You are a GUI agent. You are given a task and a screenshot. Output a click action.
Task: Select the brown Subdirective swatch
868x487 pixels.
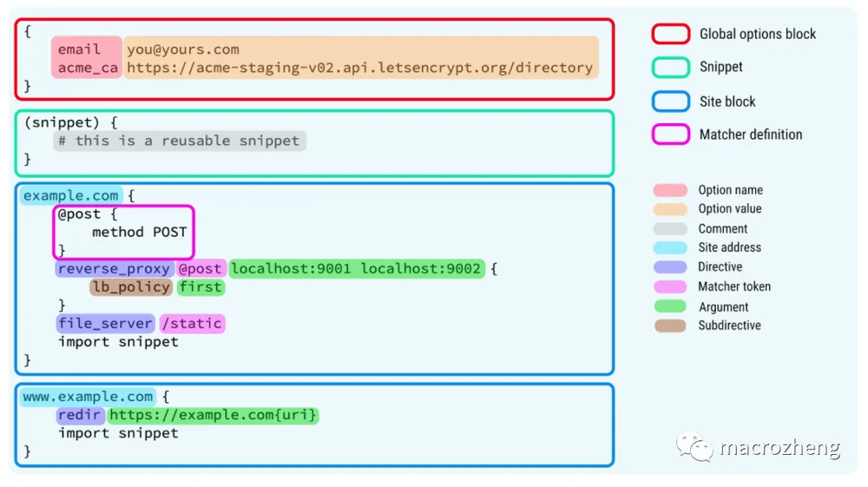(670, 326)
